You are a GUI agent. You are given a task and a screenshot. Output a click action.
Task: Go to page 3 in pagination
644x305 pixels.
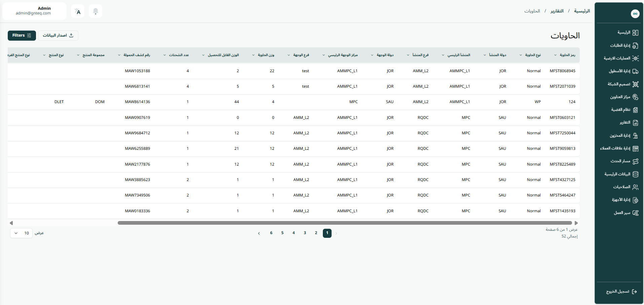click(305, 233)
